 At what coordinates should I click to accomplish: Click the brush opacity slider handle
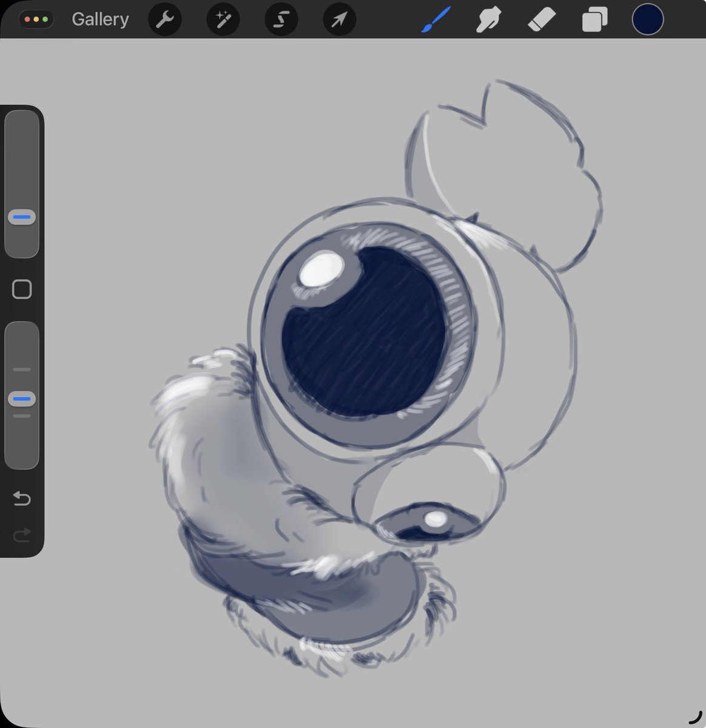click(x=22, y=399)
